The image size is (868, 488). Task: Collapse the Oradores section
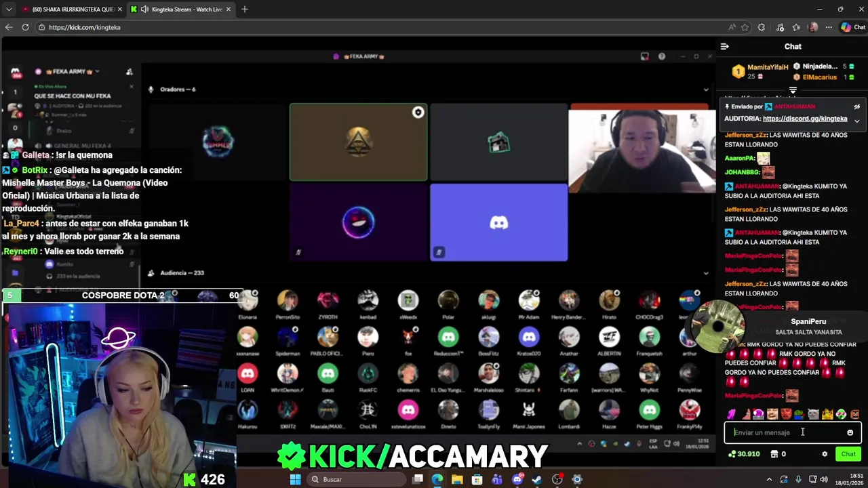click(706, 89)
